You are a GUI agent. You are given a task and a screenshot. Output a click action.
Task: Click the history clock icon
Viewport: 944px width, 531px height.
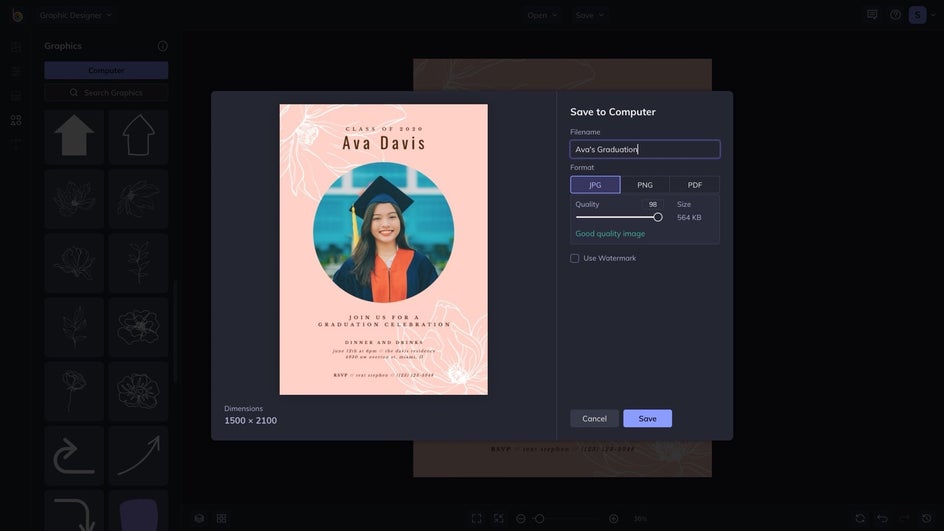point(927,518)
